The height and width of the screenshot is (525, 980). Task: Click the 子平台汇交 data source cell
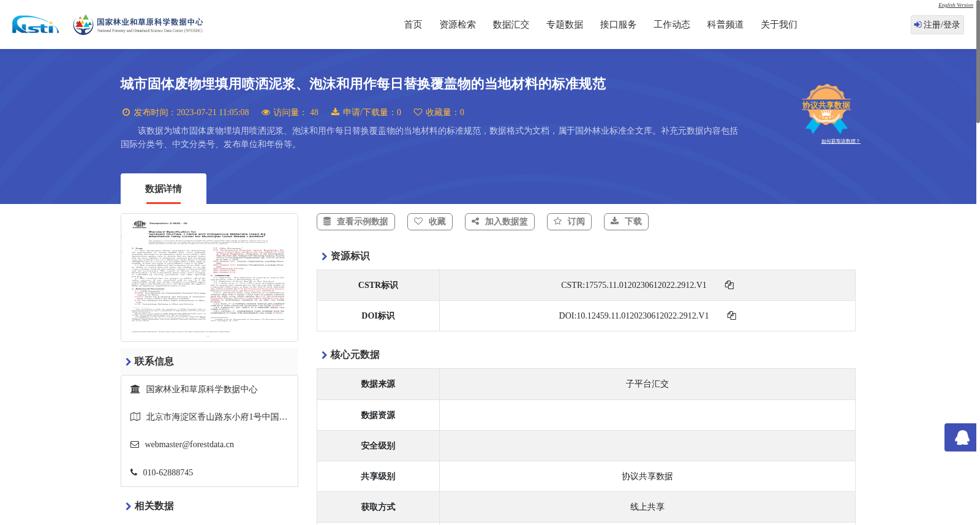[647, 384]
